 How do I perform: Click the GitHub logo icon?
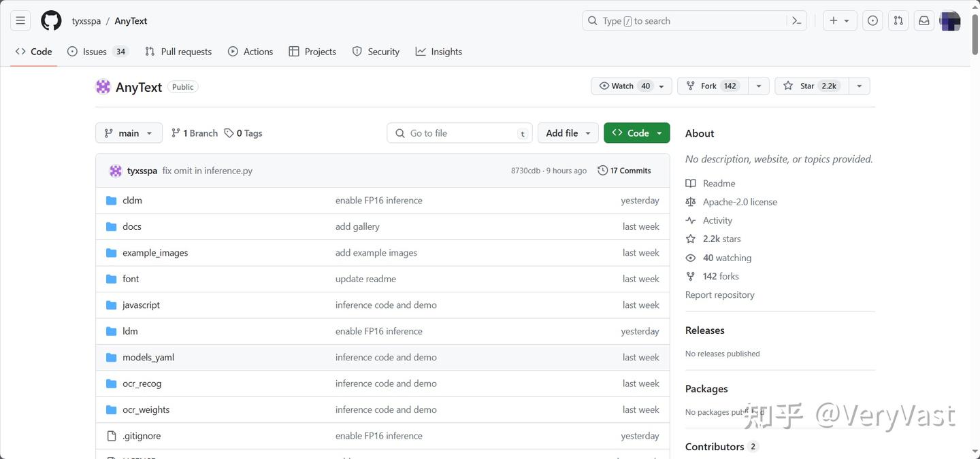51,21
